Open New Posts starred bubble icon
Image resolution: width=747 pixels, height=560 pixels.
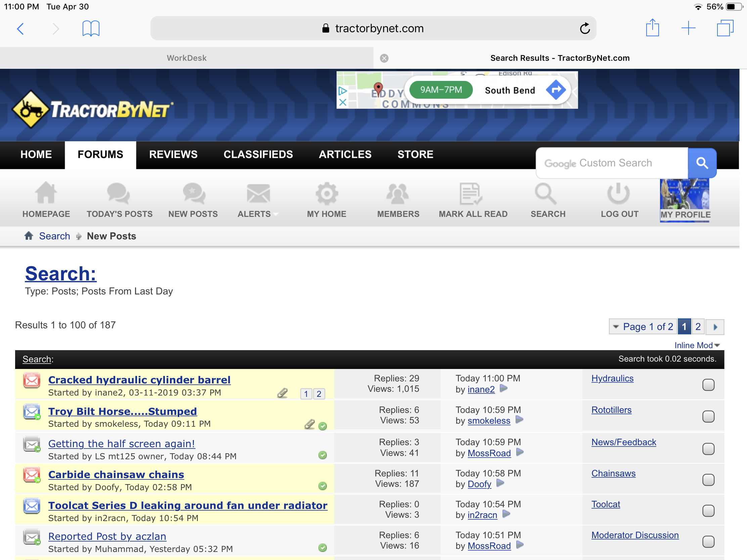(x=193, y=194)
